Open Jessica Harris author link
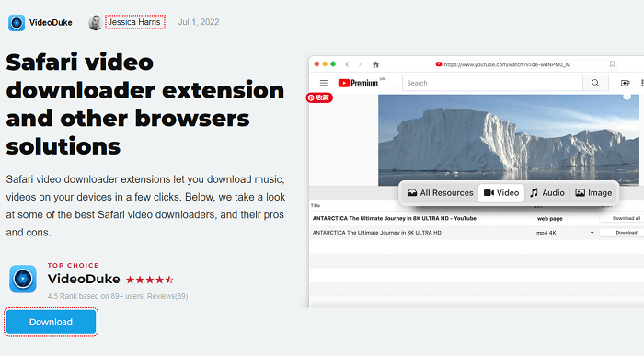The image size is (644, 356). click(134, 22)
